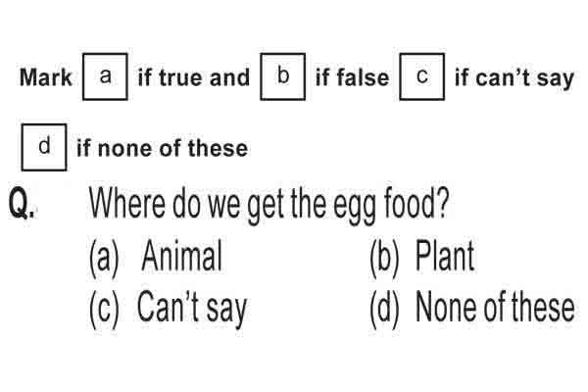
Task: Click the word Mark in instructions
Action: (x=45, y=77)
